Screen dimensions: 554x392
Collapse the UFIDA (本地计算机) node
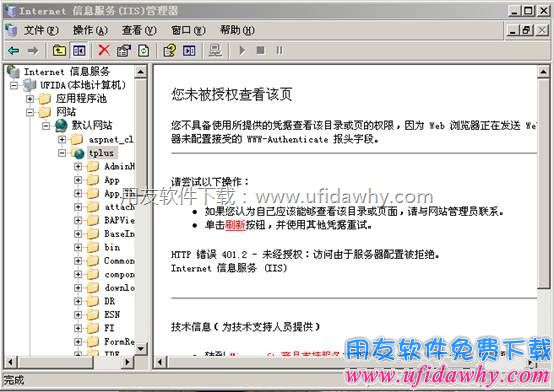click(x=14, y=85)
